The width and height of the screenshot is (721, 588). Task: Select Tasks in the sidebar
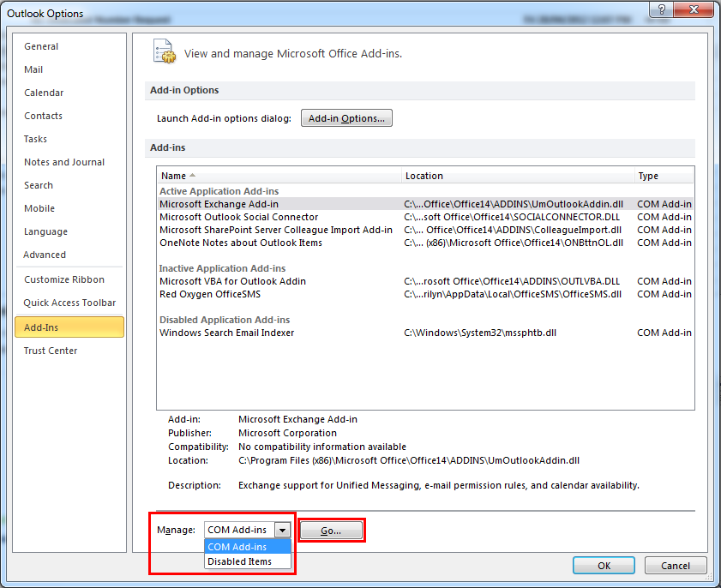coord(35,139)
